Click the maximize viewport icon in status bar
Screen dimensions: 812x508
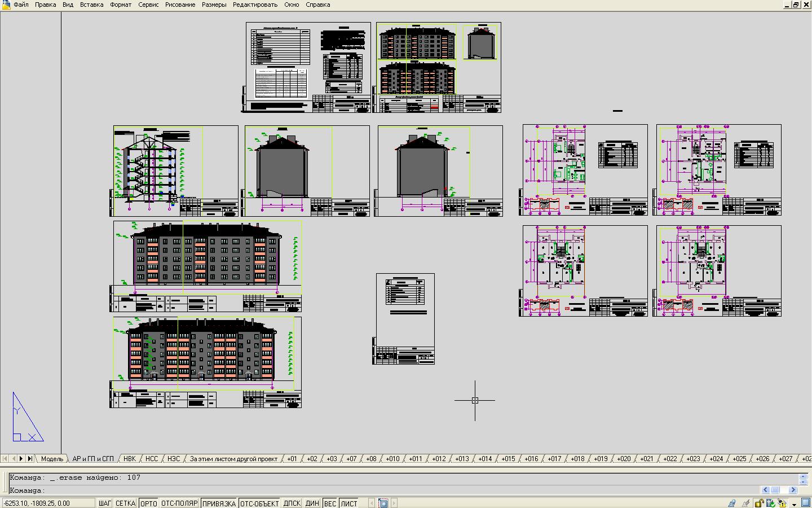point(383,503)
